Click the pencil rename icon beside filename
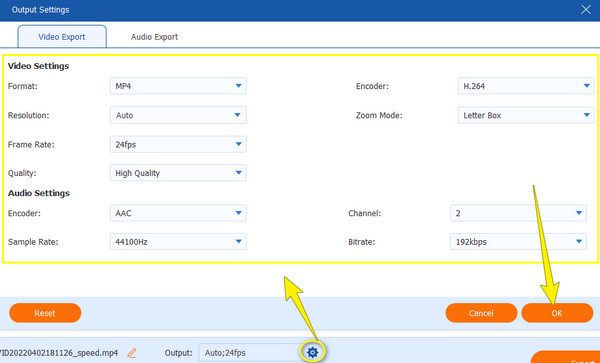Screen dimensions: 600x363 pos(132,353)
